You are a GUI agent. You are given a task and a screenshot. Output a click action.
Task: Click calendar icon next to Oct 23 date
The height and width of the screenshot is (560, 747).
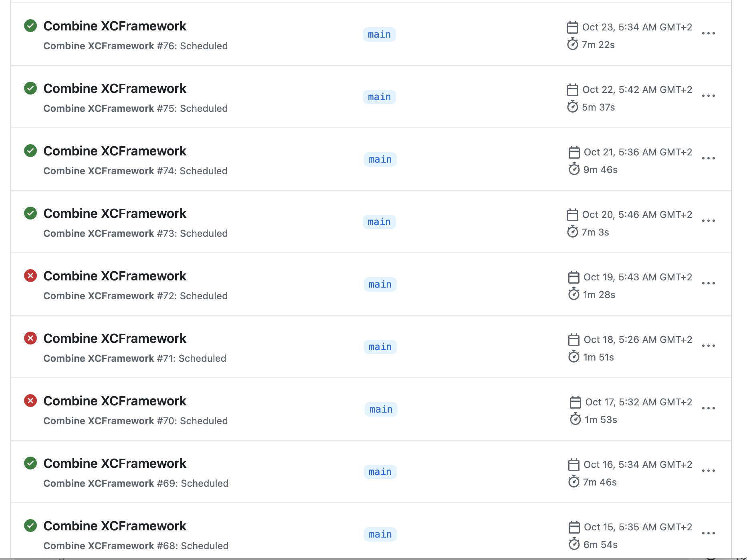click(572, 27)
